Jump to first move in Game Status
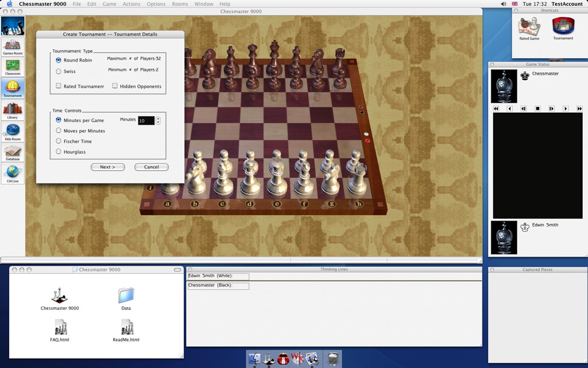588x368 pixels. pos(496,109)
